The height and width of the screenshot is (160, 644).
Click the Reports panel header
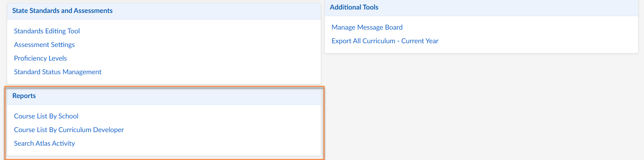(24, 96)
